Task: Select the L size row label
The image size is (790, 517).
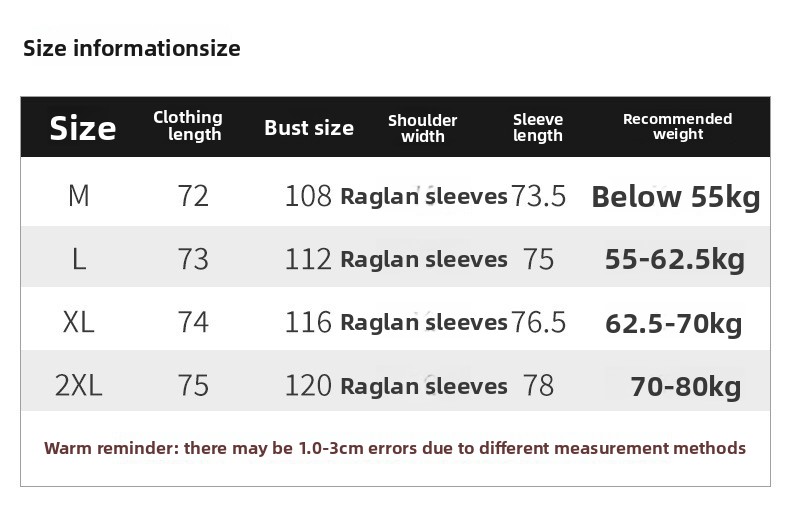Action: pos(79,260)
